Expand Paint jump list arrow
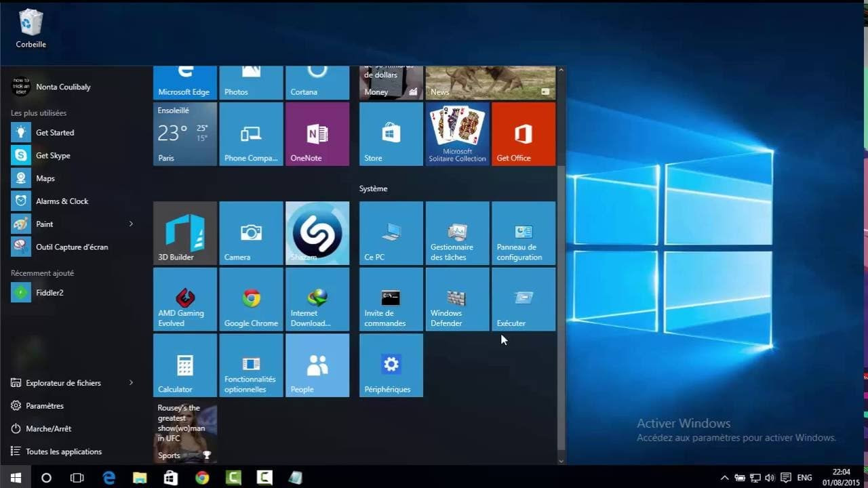Image resolution: width=868 pixels, height=488 pixels. click(131, 224)
